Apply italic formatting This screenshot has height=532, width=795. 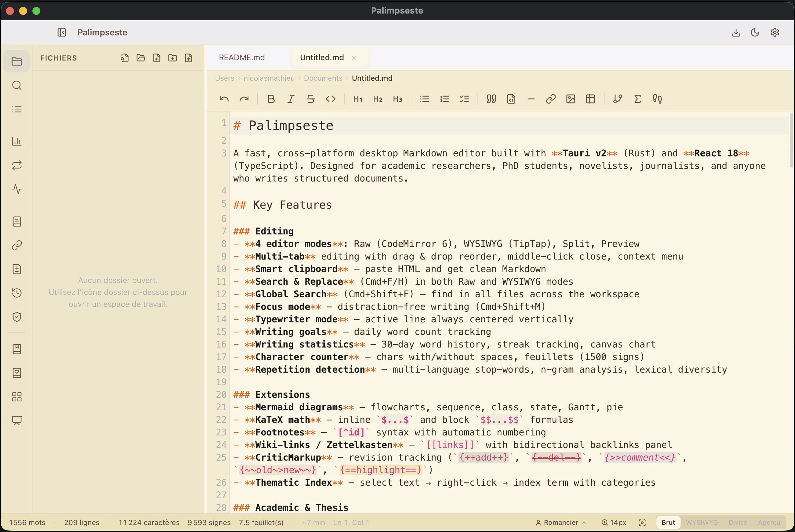[x=291, y=99]
